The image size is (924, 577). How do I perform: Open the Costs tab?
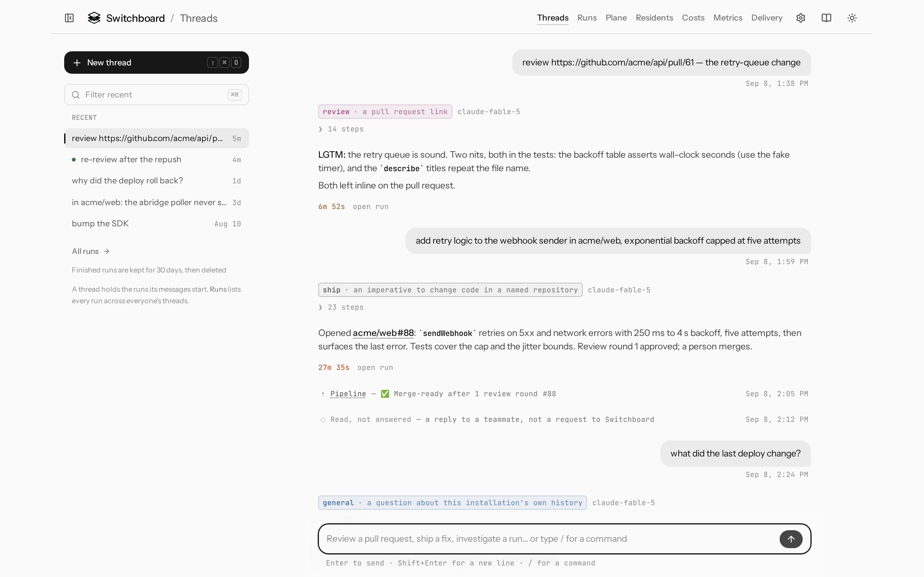693,18
